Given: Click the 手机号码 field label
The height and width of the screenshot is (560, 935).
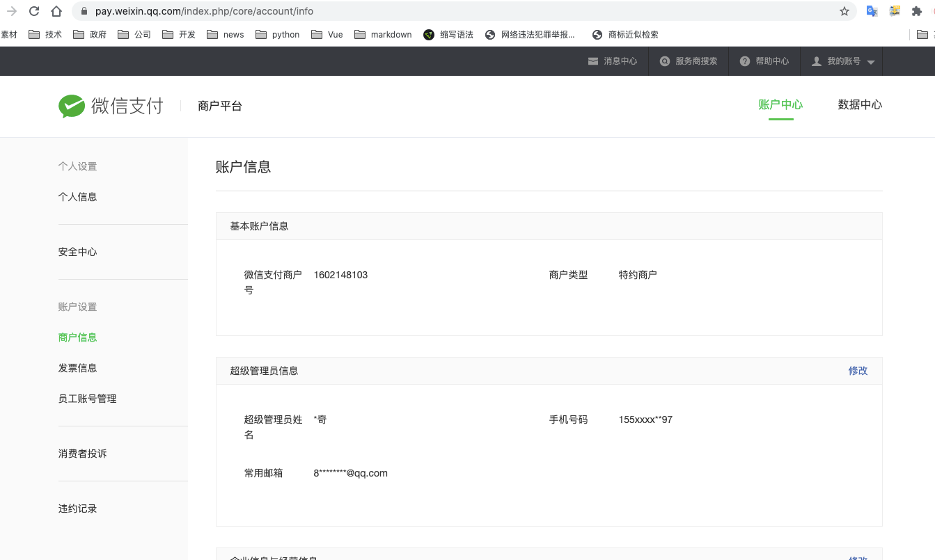Looking at the screenshot, I should [568, 419].
